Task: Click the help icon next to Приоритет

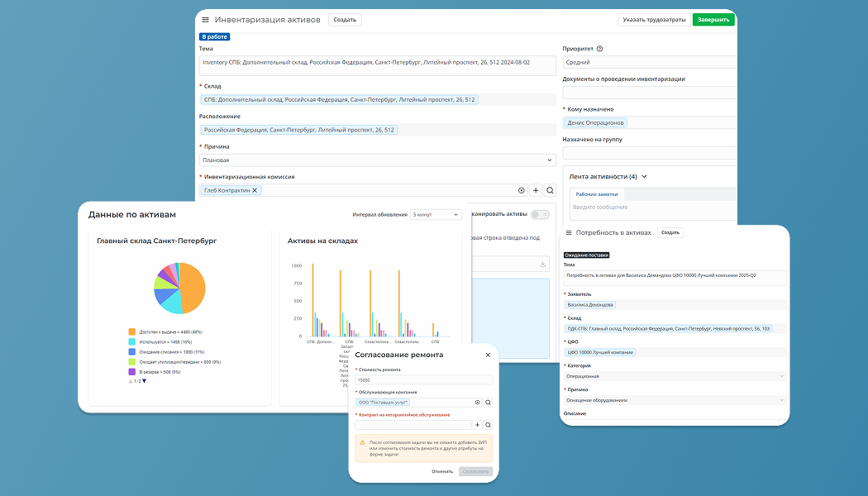Action: pos(599,49)
